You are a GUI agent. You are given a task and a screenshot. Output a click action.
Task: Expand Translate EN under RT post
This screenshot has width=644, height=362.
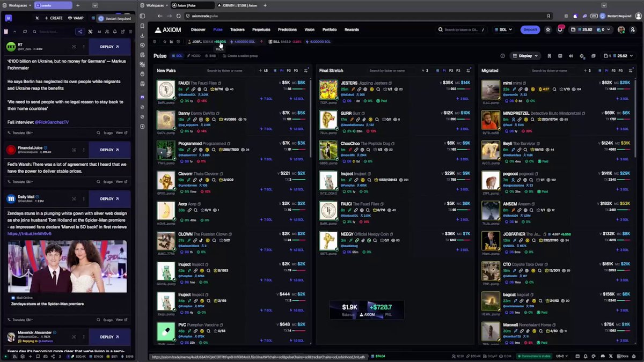23,132
